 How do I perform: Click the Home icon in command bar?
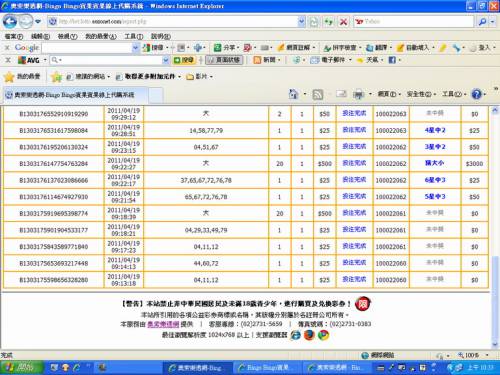pos(293,95)
